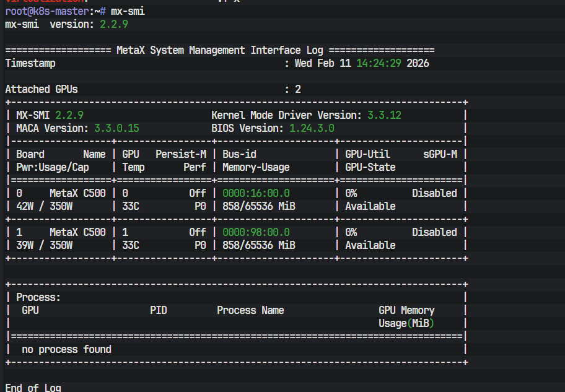
Task: Click the 'End of Log' line
Action: [33, 388]
